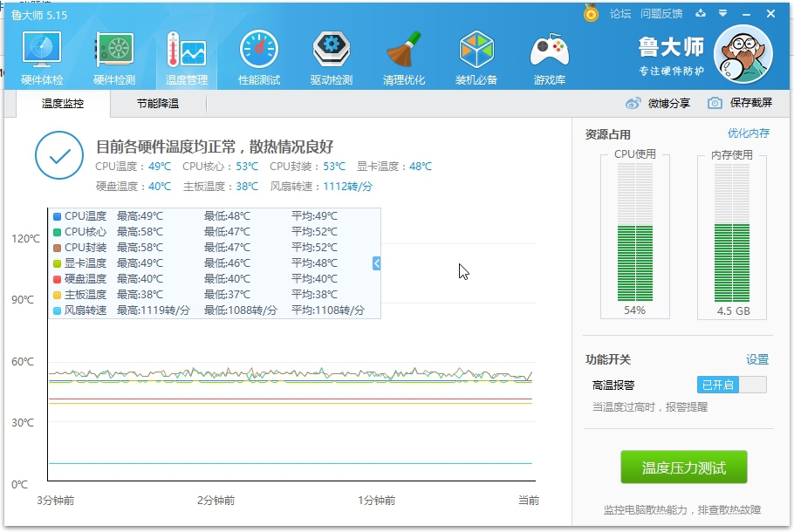Click 平均:1108转/分 fan speed value
The height and width of the screenshot is (532, 794).
point(327,310)
